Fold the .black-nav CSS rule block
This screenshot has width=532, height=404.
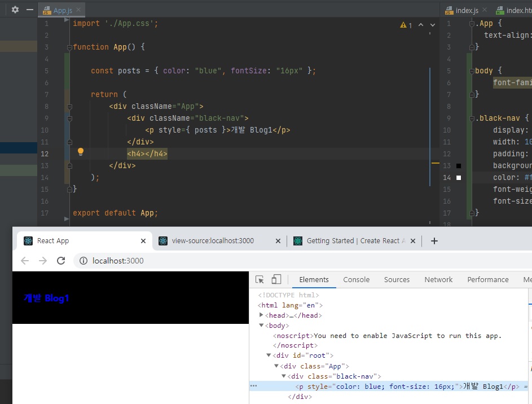[472, 118]
